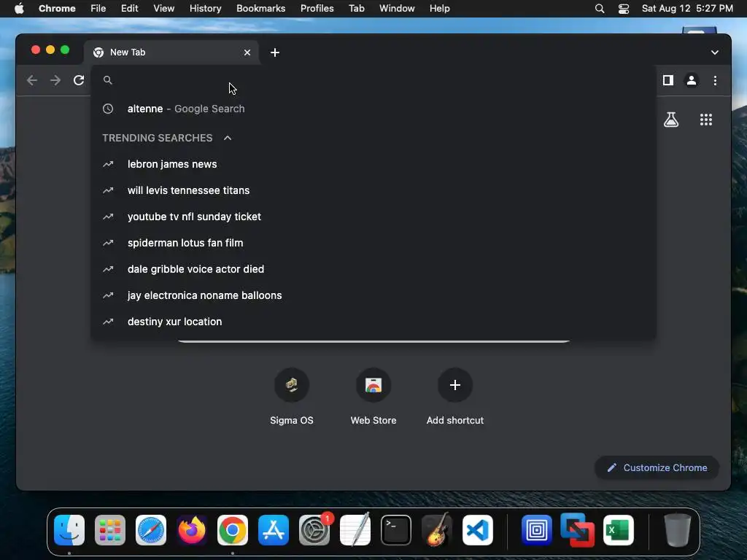Click the Customize Chrome button
The height and width of the screenshot is (560, 747).
[657, 467]
